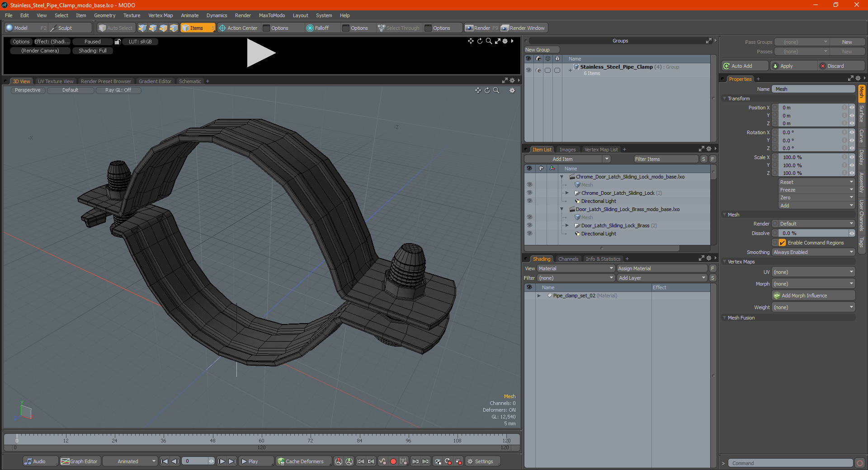The height and width of the screenshot is (470, 868).
Task: Click the Graph Editor button
Action: pos(79,461)
